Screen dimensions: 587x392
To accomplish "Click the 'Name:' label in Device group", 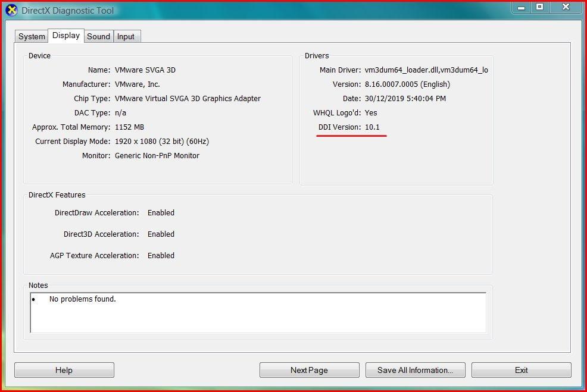I will click(99, 70).
